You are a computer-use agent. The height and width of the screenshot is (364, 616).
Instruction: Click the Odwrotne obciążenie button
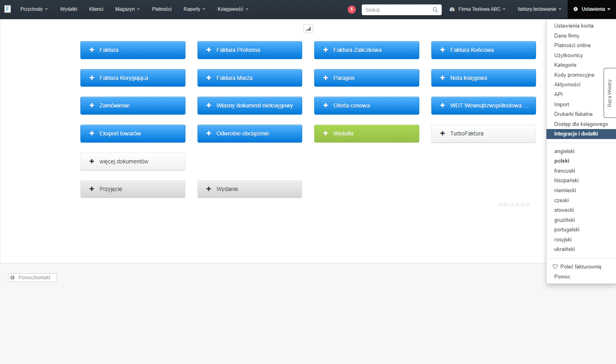(x=250, y=133)
